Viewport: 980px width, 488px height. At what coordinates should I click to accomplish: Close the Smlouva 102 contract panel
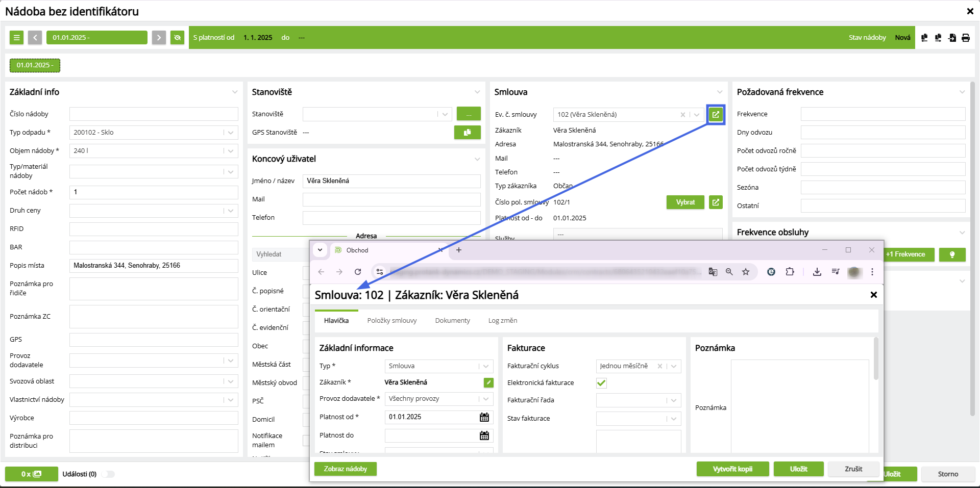coord(873,295)
